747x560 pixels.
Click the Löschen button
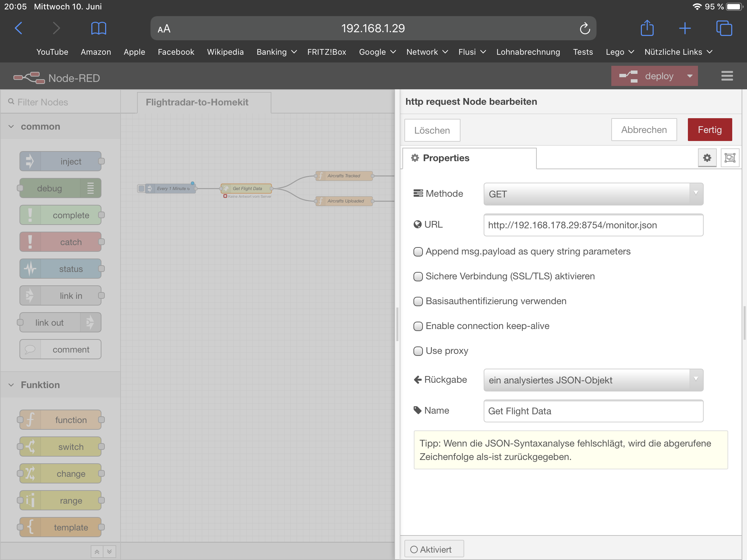pyautogui.click(x=432, y=130)
